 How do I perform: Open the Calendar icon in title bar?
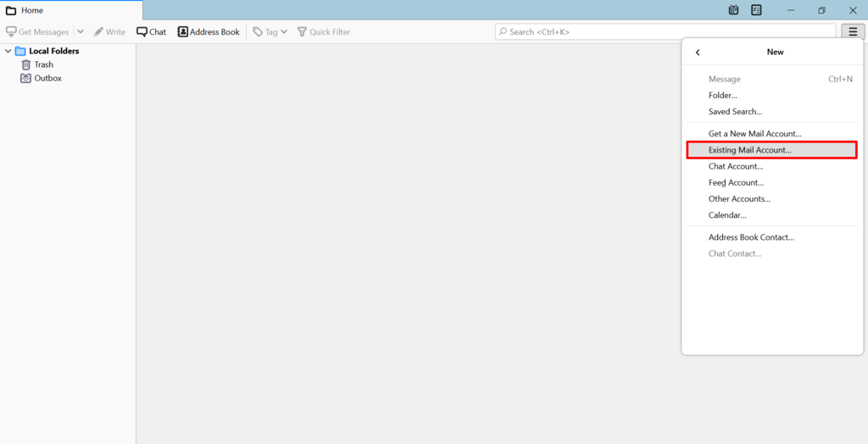click(x=733, y=10)
